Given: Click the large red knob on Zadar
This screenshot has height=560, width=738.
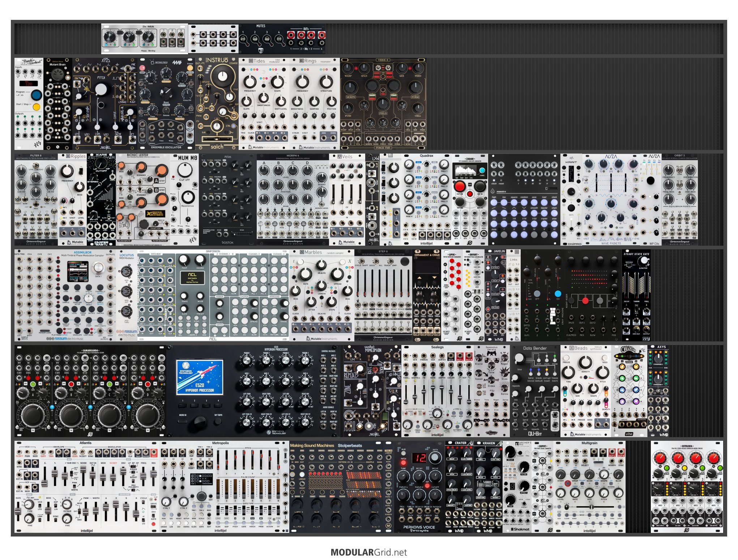Looking at the screenshot, I should [x=460, y=186].
